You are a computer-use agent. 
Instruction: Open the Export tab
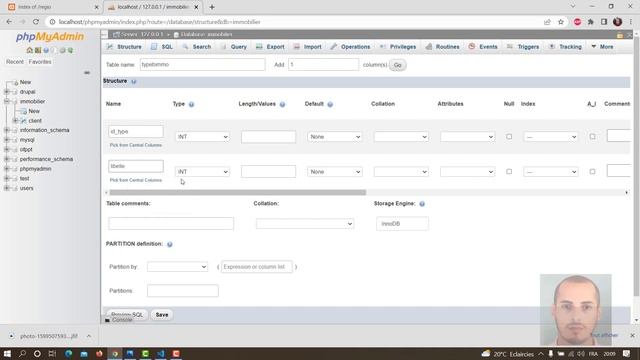(x=270, y=47)
